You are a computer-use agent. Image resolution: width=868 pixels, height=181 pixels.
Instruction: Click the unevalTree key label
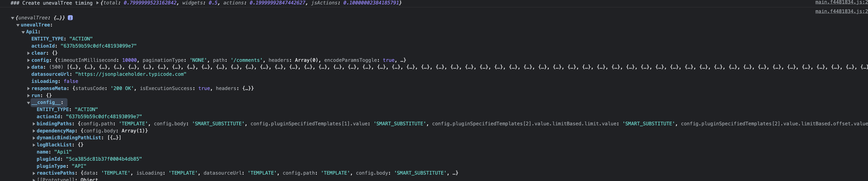[x=35, y=25]
